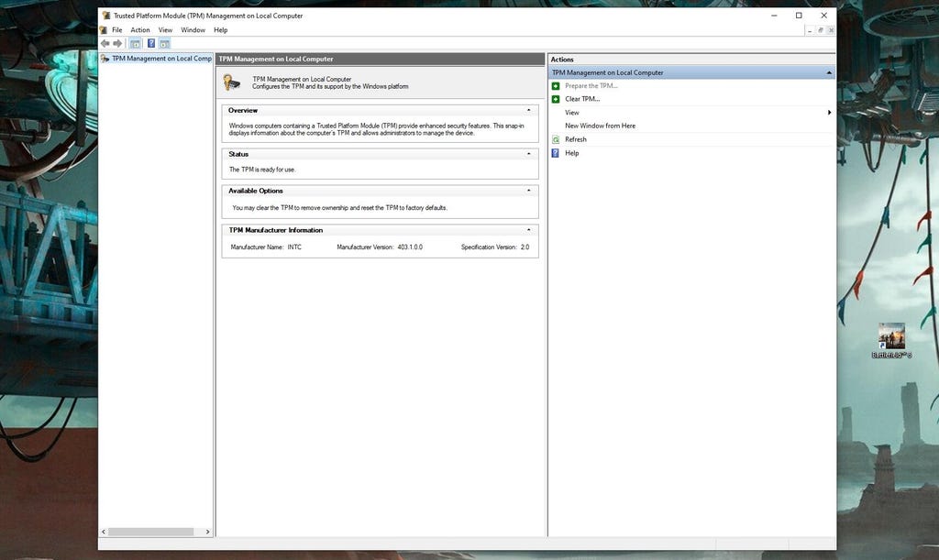The image size is (939, 560).
Task: Select TPM Management on Local Computer tree node
Action: pyautogui.click(x=160, y=59)
